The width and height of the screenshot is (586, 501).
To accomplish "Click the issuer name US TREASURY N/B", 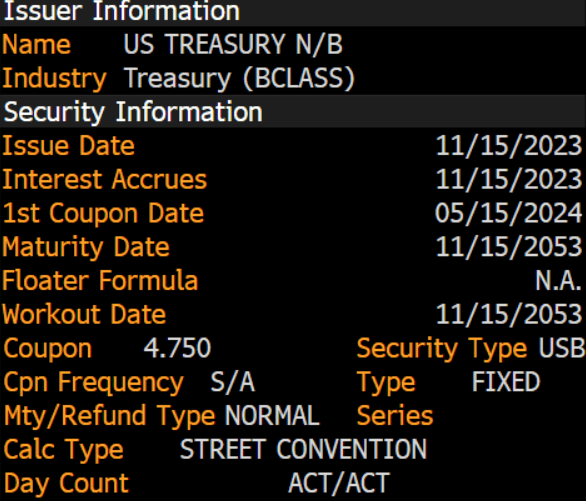I will pyautogui.click(x=233, y=44).
